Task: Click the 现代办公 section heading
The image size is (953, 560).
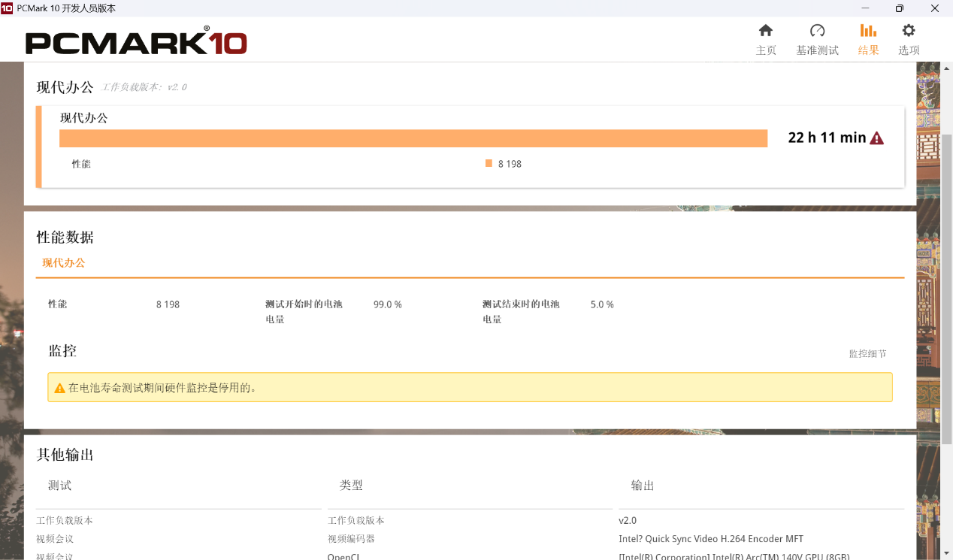Action: (x=63, y=86)
